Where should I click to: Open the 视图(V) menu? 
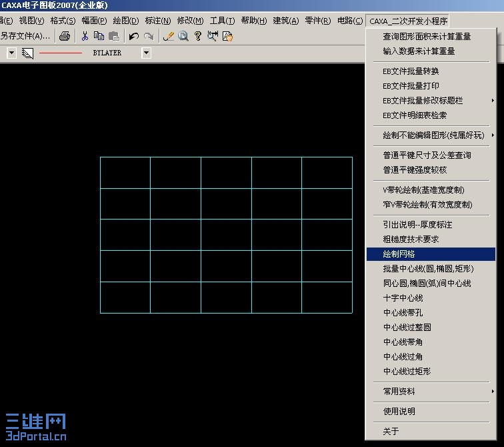pyautogui.click(x=31, y=21)
